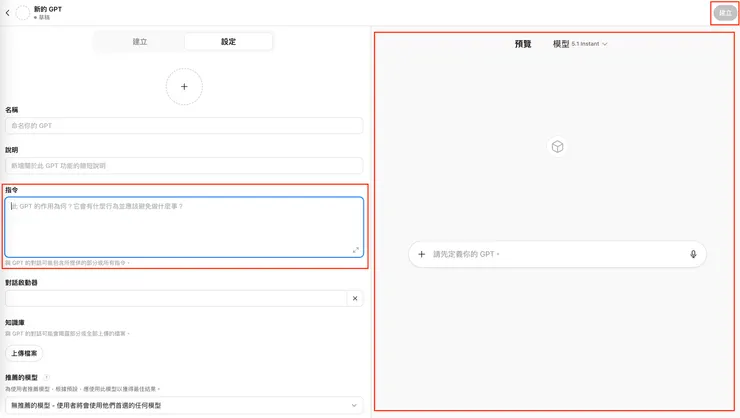740x418 pixels.
Task: Click the 新的 GPT title text
Action: [x=48, y=9]
